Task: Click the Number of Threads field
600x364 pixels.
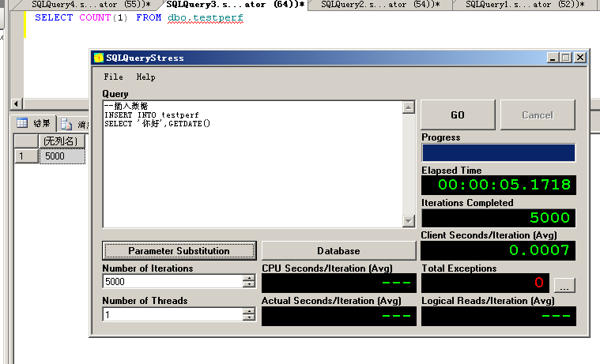Action: pos(172,315)
